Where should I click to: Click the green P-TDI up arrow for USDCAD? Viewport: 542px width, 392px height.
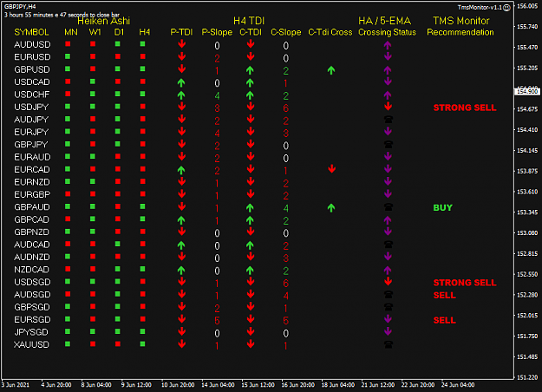click(x=181, y=82)
